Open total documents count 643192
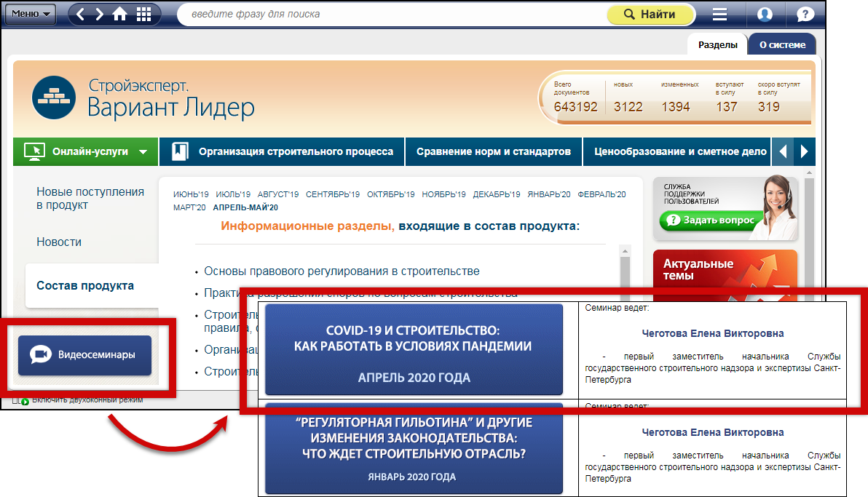 [576, 107]
